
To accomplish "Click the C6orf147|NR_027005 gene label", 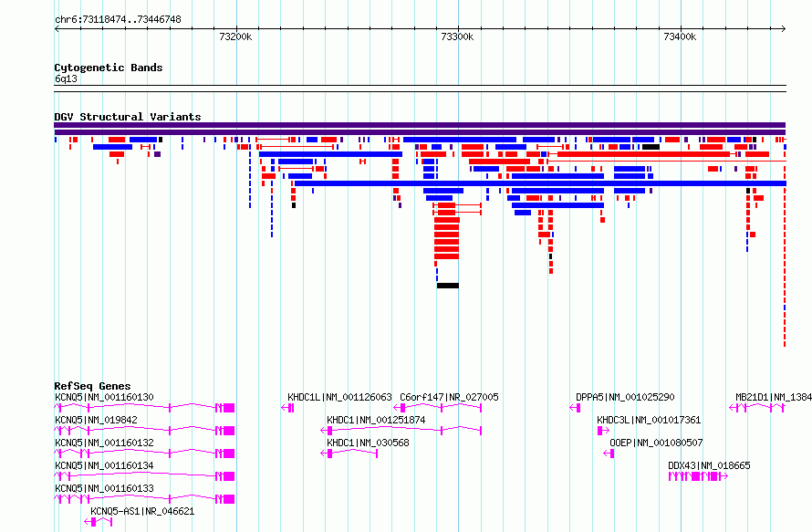I will [x=449, y=397].
